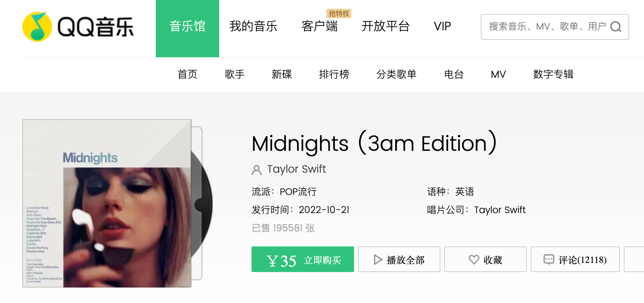Navigate to 排行榜 rankings

pos(335,74)
